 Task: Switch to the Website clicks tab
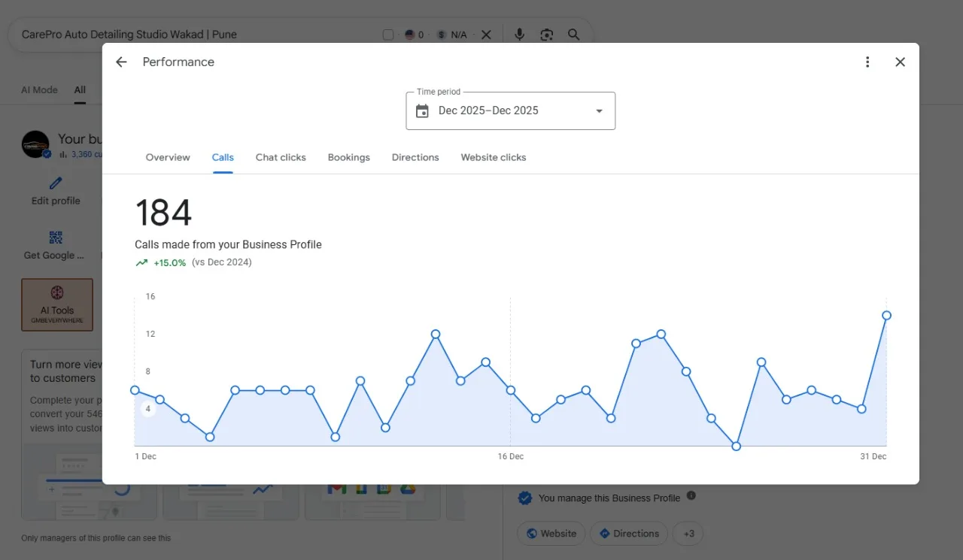point(494,157)
